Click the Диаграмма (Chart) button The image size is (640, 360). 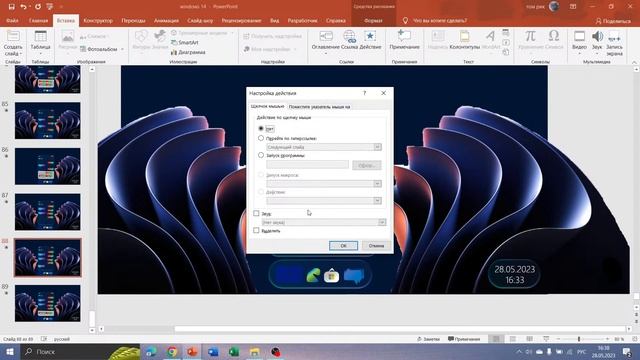[x=188, y=52]
